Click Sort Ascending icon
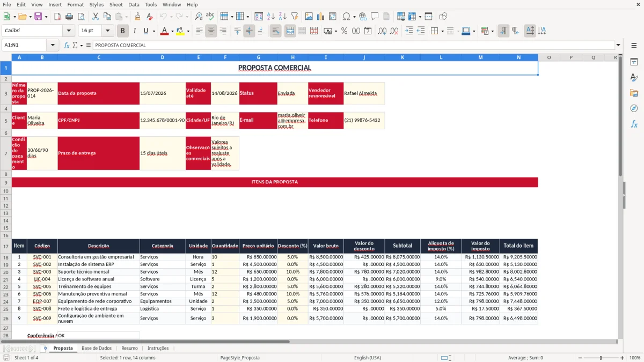The width and height of the screenshot is (644, 362). point(270,17)
